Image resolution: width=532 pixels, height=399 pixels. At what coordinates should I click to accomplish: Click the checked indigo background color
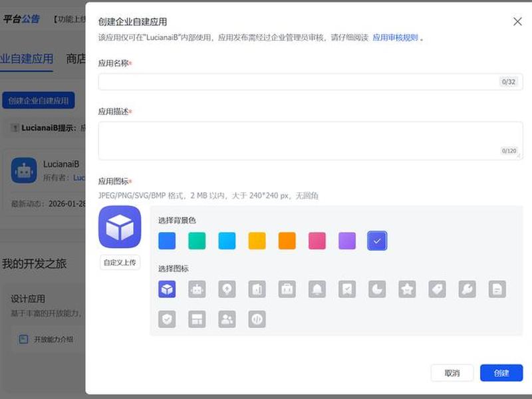coord(377,241)
